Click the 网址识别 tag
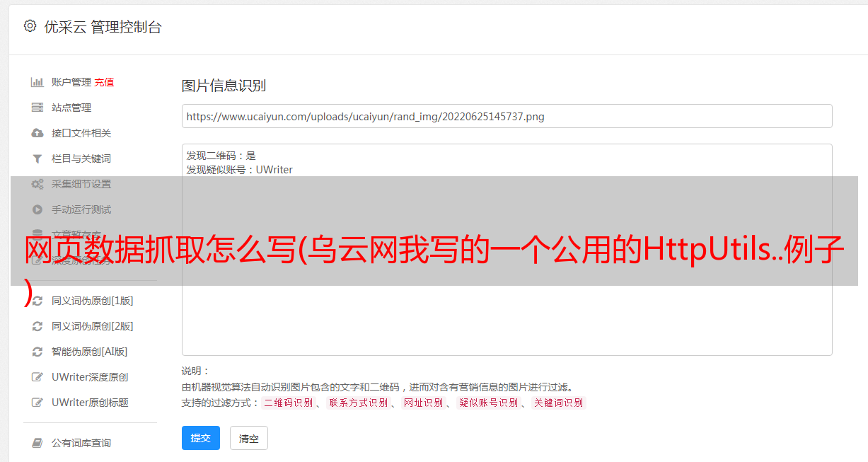 click(423, 403)
